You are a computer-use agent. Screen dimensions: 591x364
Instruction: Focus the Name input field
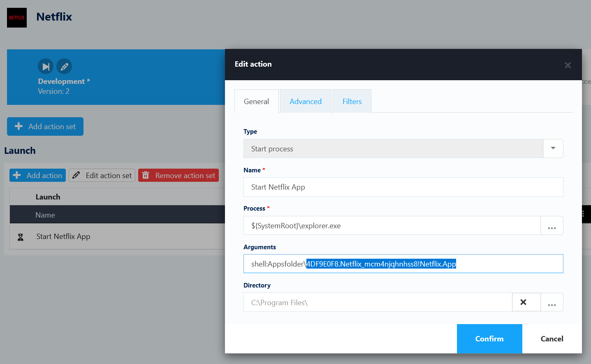(403, 187)
